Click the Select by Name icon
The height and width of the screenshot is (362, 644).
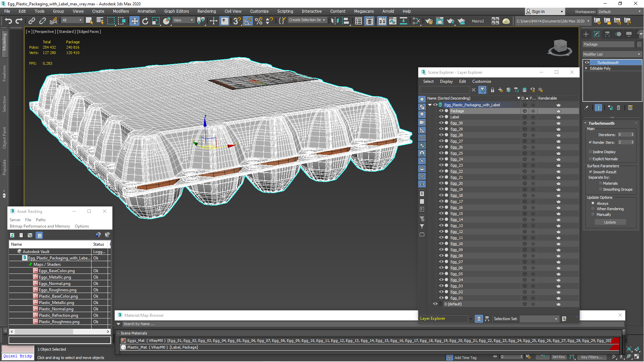(100, 21)
